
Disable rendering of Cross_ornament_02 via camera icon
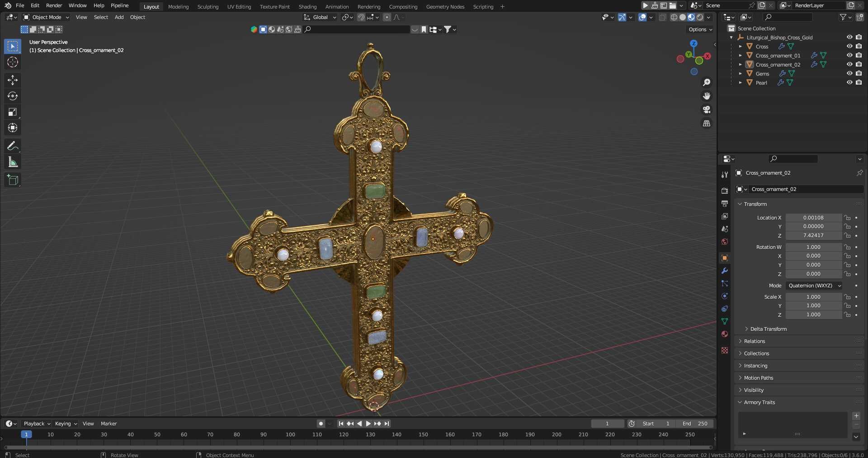click(859, 64)
